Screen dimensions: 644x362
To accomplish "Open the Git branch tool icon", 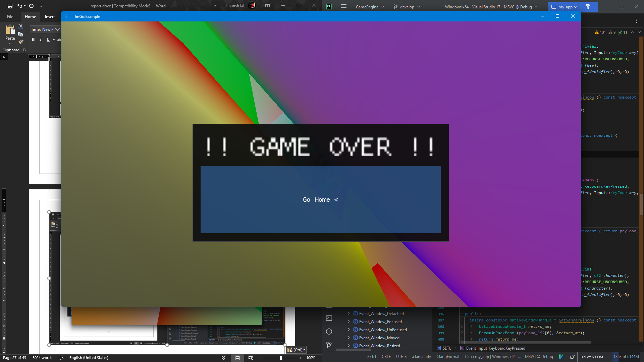I will pyautogui.click(x=329, y=345).
